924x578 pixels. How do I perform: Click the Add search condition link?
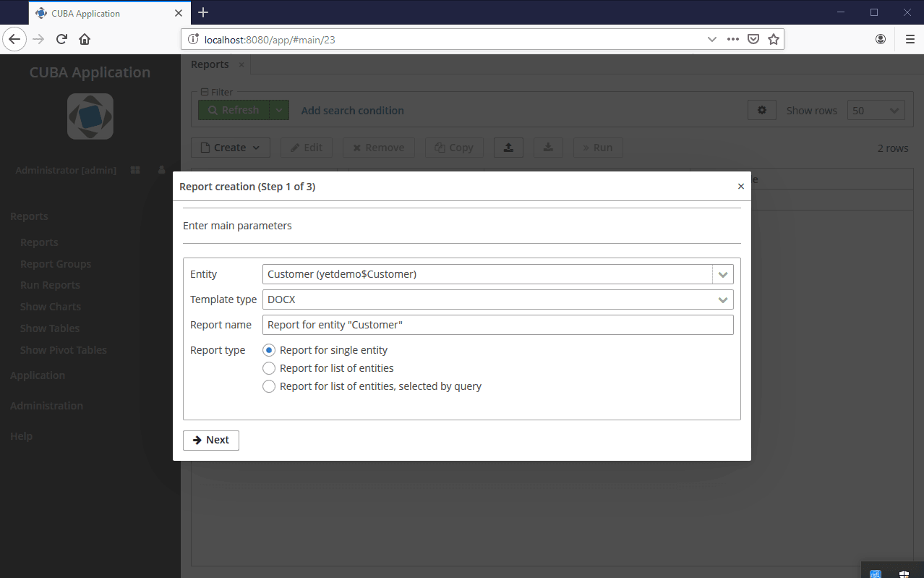click(352, 111)
